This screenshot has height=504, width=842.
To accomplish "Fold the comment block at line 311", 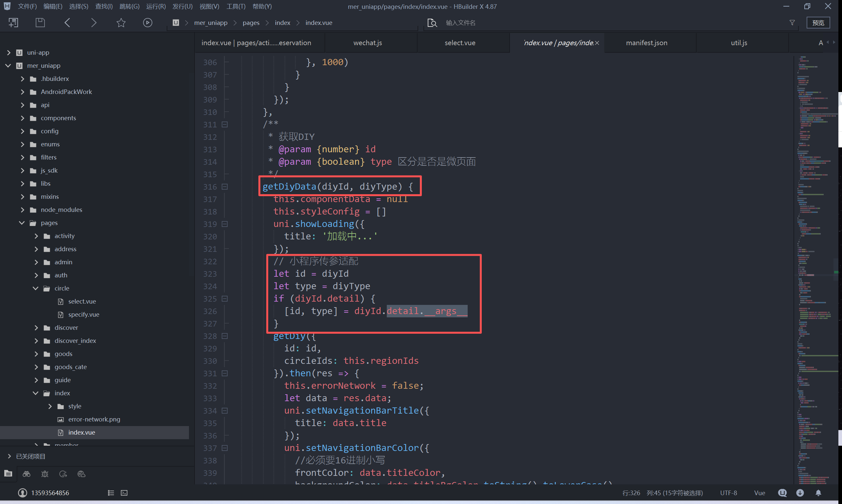I will (225, 125).
